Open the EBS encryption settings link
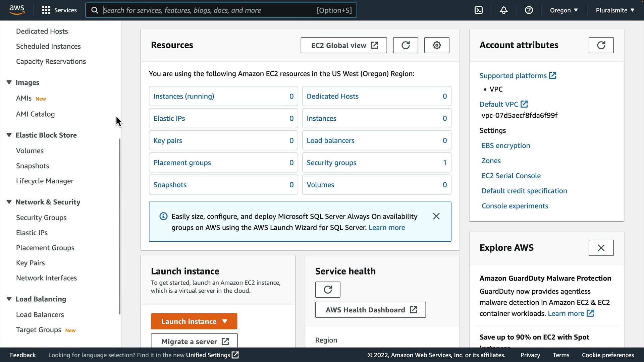This screenshot has height=362, width=644. [505, 145]
